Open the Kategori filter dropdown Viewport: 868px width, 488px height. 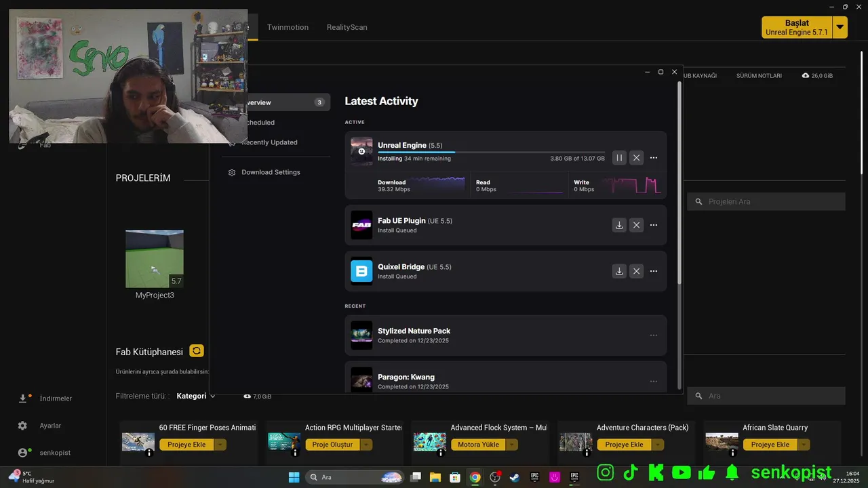pyautogui.click(x=196, y=396)
